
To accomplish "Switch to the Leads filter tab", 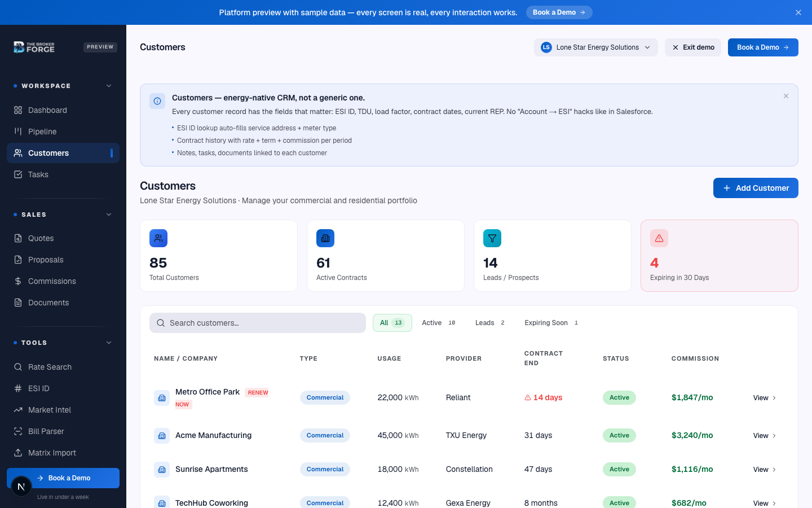I will tap(490, 323).
